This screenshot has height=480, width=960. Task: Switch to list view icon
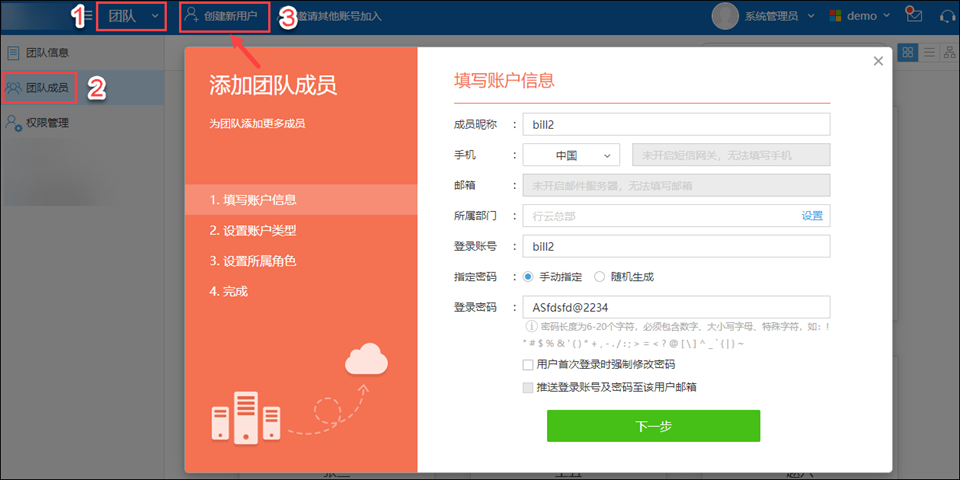[929, 52]
